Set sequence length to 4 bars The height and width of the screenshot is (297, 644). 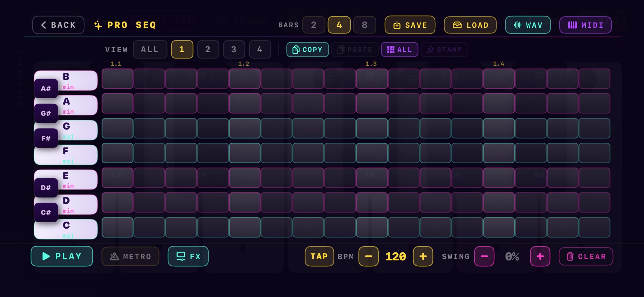(339, 25)
